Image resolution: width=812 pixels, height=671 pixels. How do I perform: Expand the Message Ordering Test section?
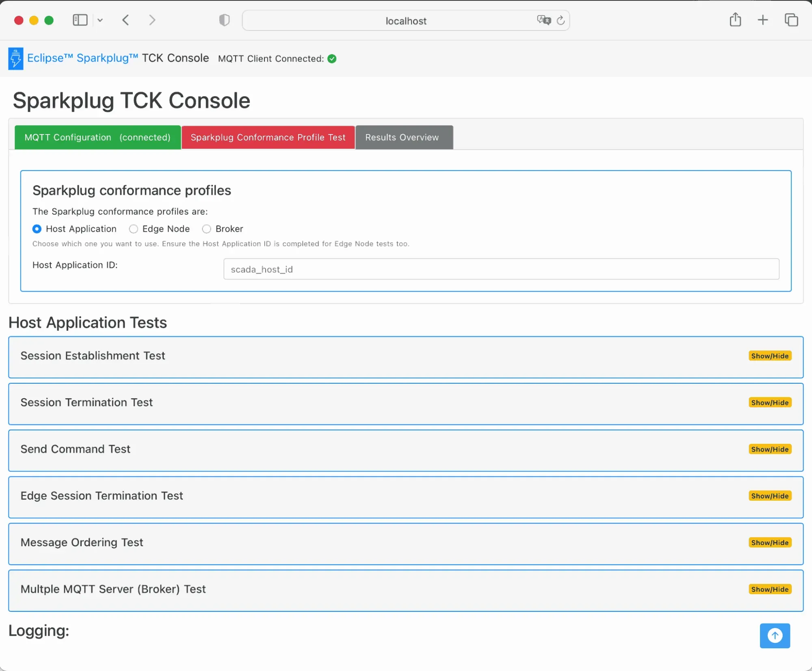click(x=770, y=543)
